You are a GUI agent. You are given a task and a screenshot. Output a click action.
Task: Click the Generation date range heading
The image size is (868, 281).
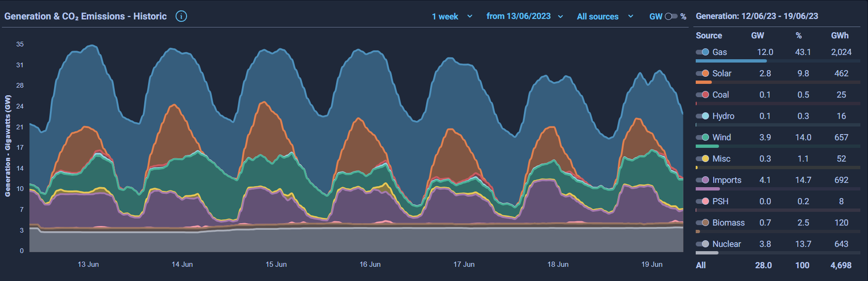click(757, 16)
